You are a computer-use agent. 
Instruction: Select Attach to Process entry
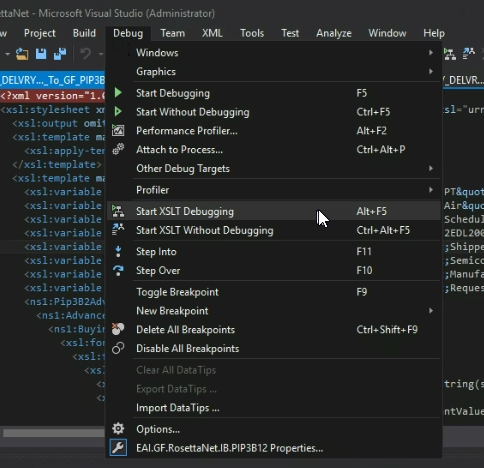point(274,149)
